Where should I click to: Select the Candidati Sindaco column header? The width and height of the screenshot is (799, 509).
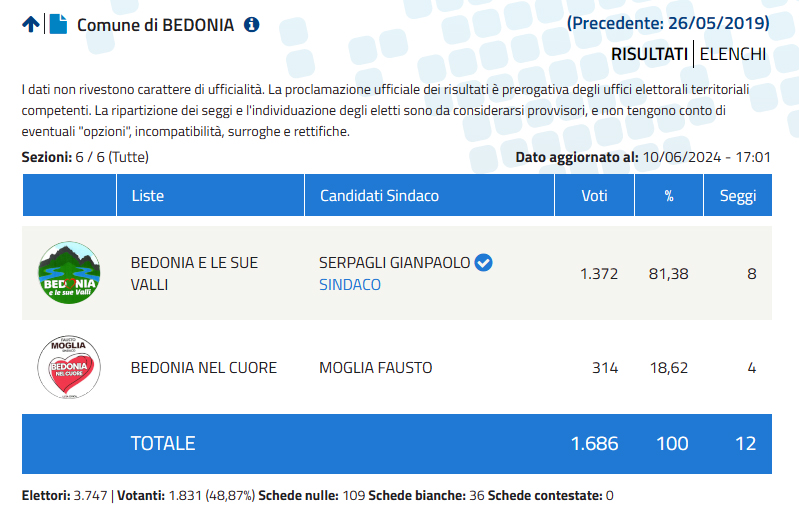pyautogui.click(x=429, y=195)
